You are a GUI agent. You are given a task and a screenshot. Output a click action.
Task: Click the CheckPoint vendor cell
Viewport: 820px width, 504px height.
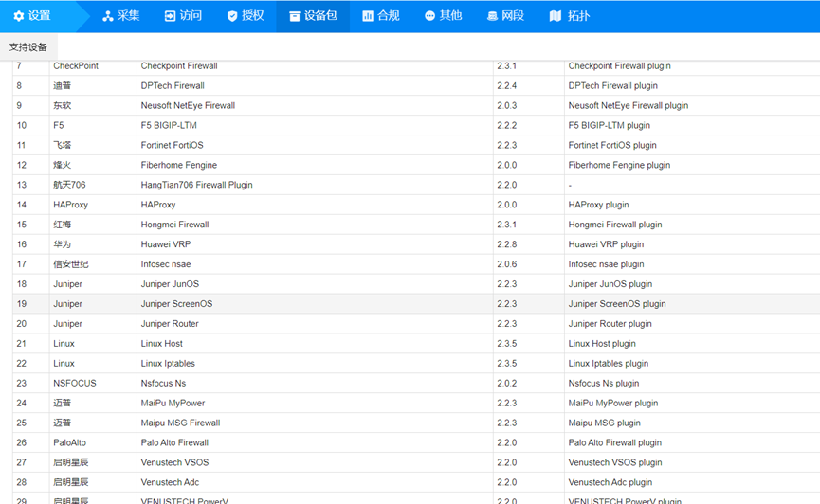tap(76, 66)
